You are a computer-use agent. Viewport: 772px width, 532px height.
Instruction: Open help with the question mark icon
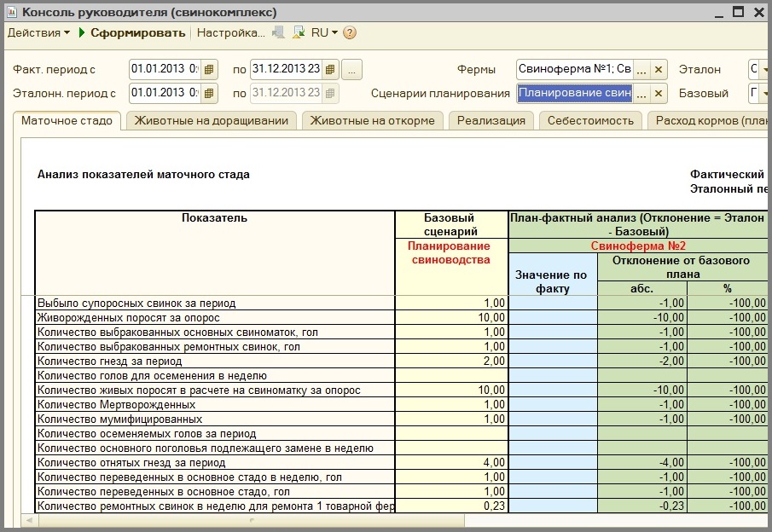pos(350,32)
